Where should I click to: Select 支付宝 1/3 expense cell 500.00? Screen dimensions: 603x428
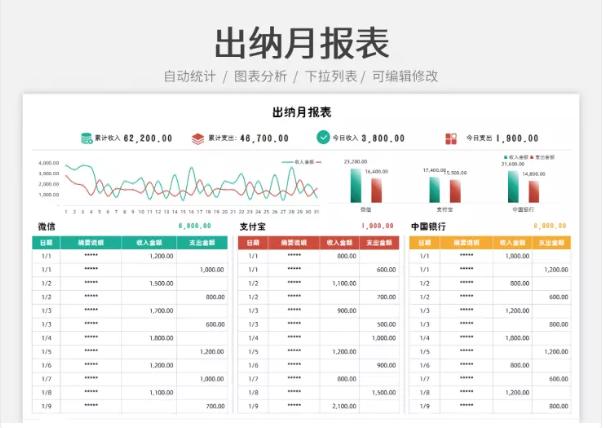pyautogui.click(x=379, y=325)
